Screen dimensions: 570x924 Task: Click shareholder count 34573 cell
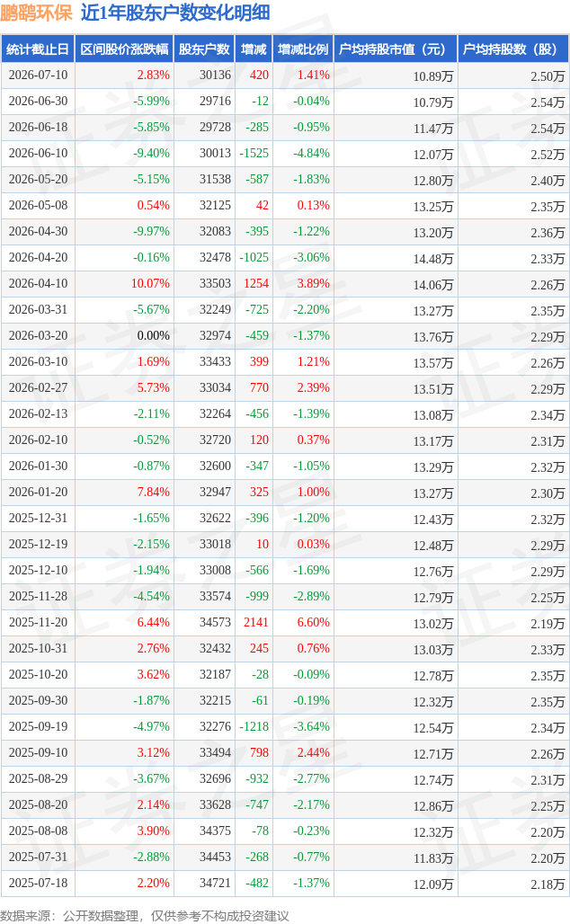click(x=215, y=622)
